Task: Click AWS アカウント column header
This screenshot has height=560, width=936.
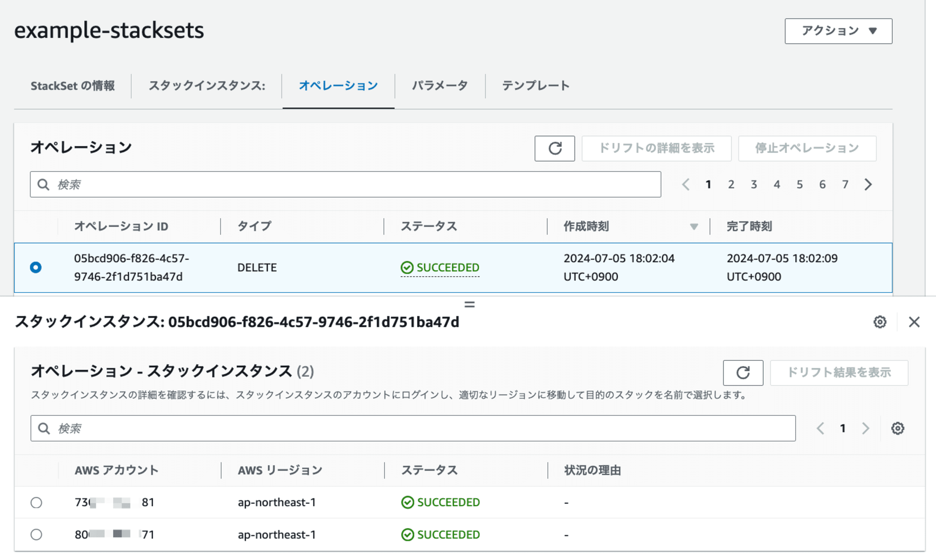Action: click(117, 470)
